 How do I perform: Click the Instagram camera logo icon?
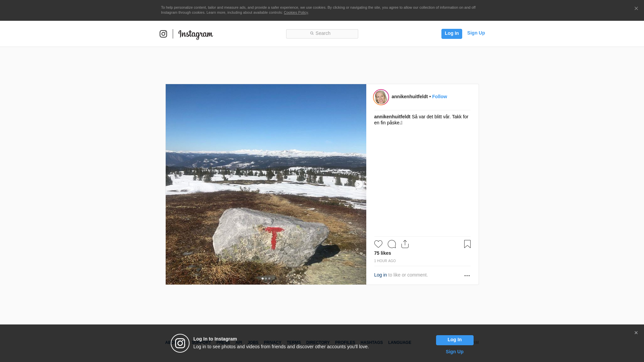coord(163,34)
